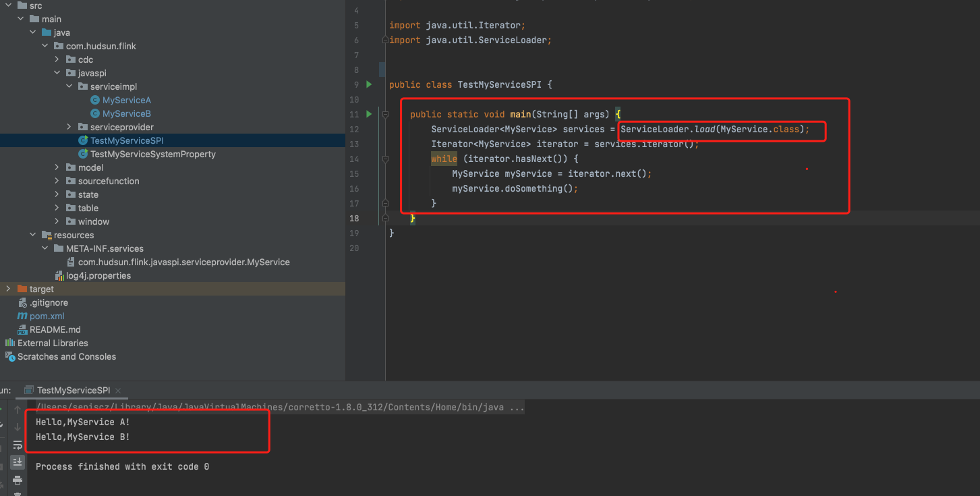Open the README.md file
Viewport: 980px width, 496px height.
tap(55, 329)
